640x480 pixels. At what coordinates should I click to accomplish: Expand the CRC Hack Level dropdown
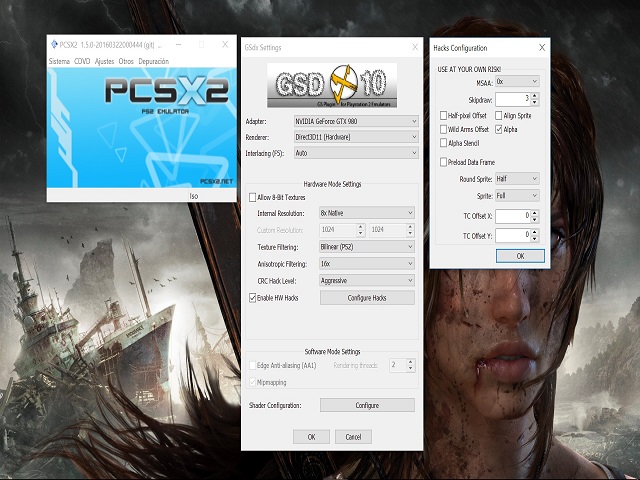367,280
